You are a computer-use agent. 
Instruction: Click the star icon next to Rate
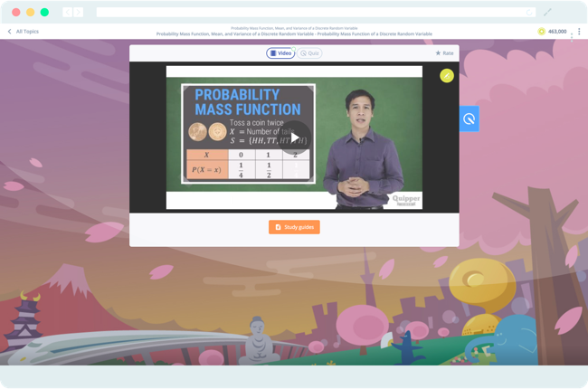coord(438,52)
